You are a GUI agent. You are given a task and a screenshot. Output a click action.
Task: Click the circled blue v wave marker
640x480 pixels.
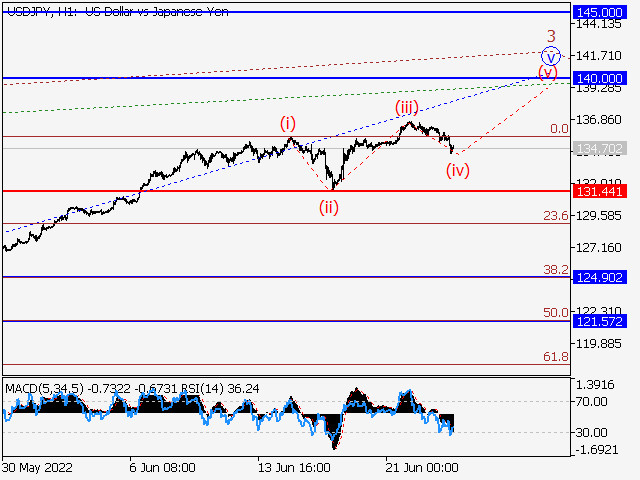tap(551, 56)
